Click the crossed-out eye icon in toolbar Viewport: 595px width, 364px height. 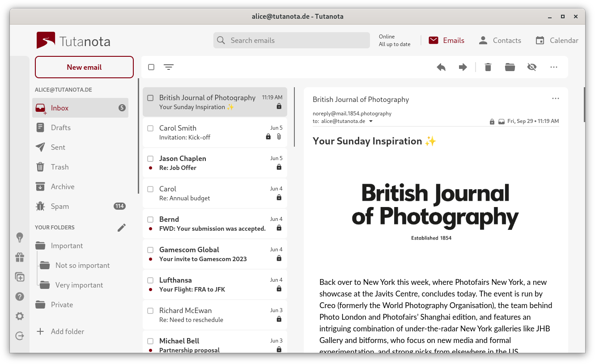531,67
